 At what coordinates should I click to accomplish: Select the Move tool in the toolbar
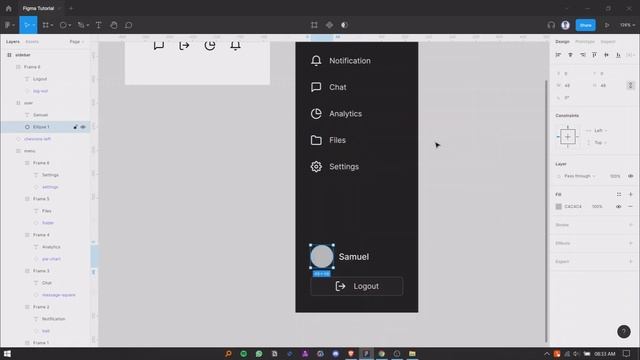point(26,25)
